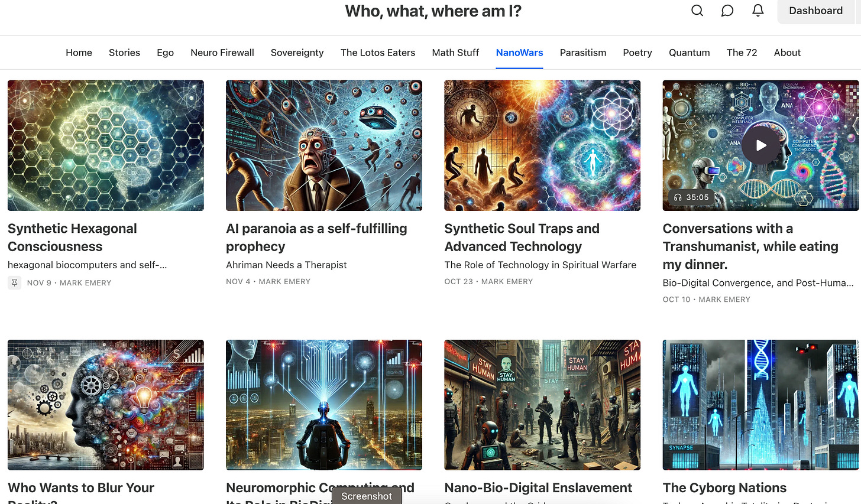Open Synthetic Soul Traps and Advanced Technology post
Image resolution: width=861 pixels, height=504 pixels.
click(x=522, y=238)
